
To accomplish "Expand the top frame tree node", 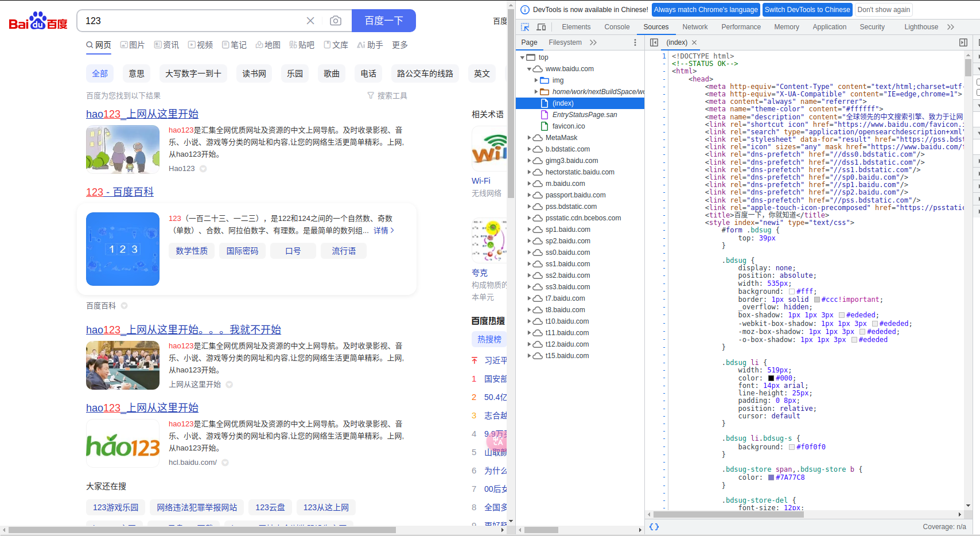I will coord(523,57).
